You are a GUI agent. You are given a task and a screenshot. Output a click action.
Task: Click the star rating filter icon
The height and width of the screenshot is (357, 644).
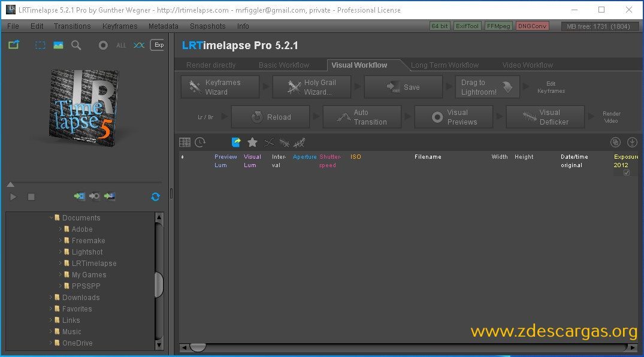[x=252, y=142]
